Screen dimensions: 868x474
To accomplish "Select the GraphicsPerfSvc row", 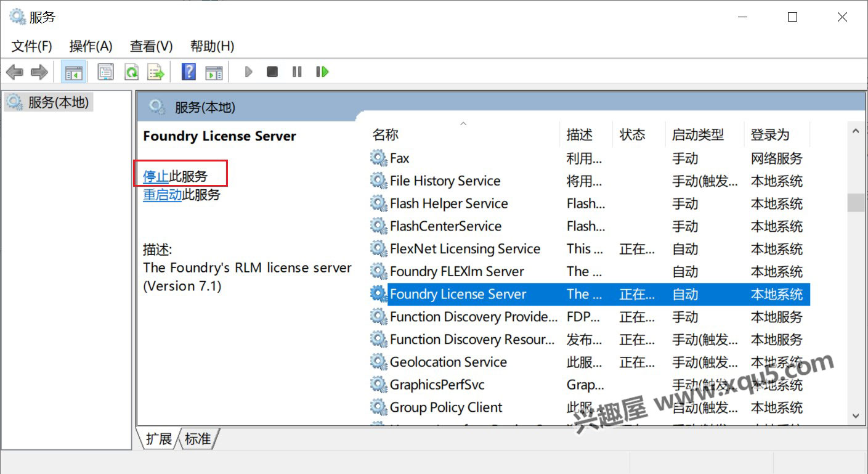I will (x=590, y=385).
